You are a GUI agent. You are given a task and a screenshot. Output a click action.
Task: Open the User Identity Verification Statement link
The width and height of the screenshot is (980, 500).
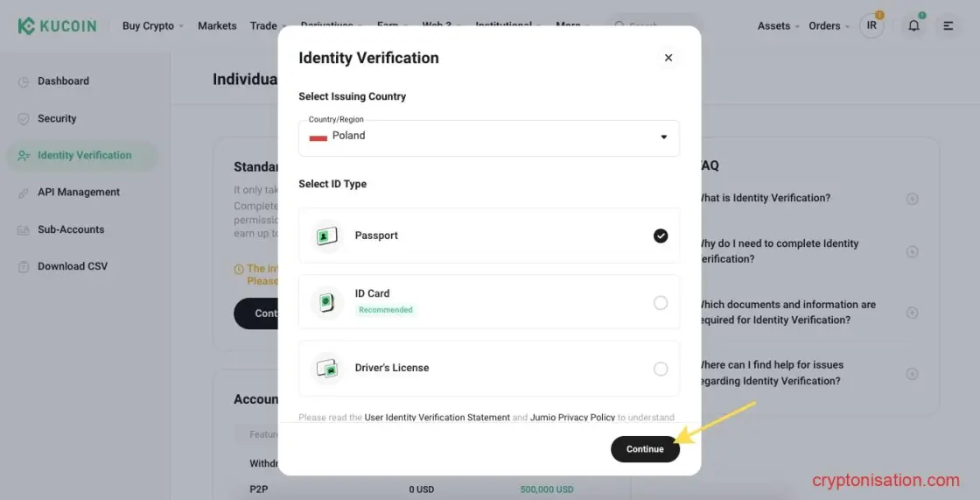click(x=437, y=418)
